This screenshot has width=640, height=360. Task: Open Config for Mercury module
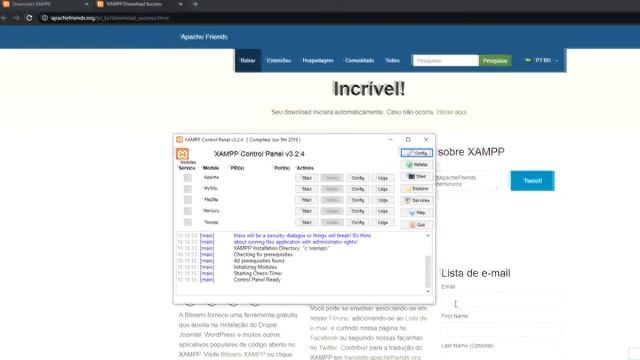(x=358, y=211)
